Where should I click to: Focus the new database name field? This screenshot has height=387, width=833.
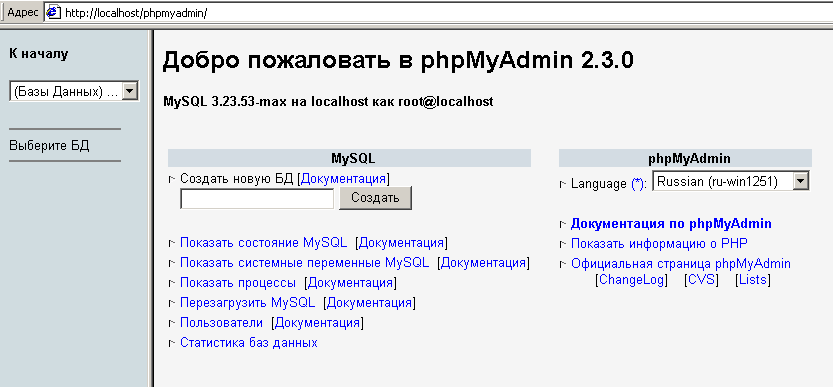257,199
